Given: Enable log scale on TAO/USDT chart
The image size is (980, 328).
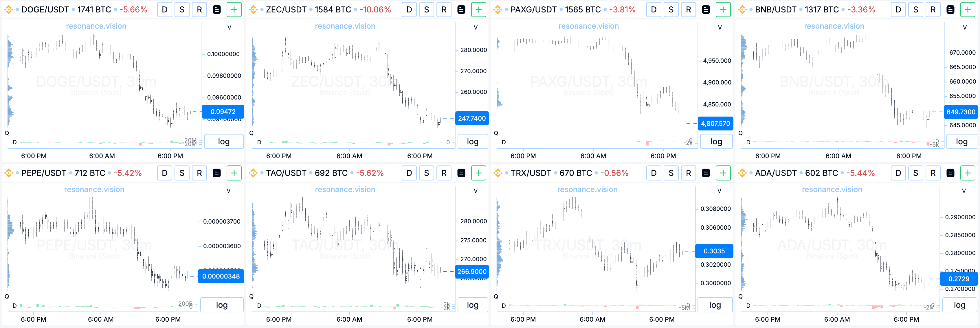Looking at the screenshot, I should pyautogui.click(x=473, y=305).
